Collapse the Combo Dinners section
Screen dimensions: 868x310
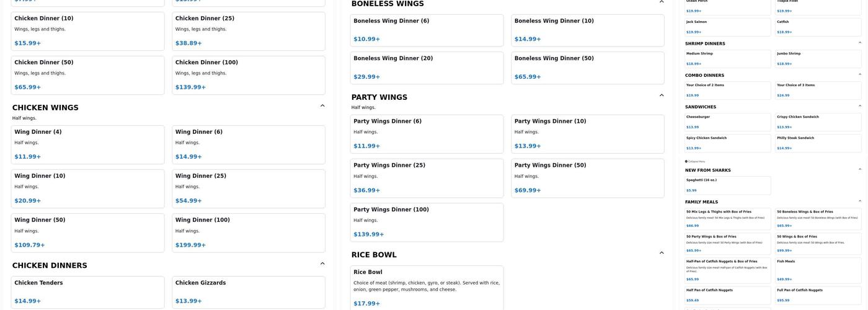pos(860,74)
